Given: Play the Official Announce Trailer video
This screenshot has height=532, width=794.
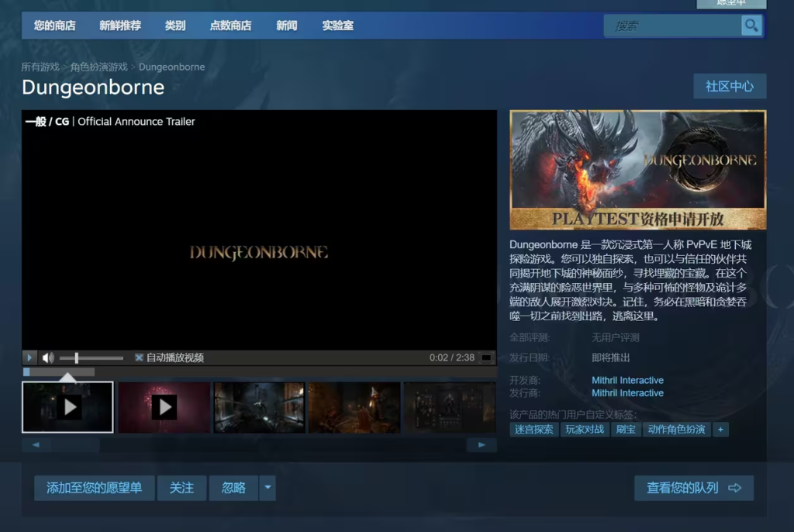Looking at the screenshot, I should (x=29, y=358).
